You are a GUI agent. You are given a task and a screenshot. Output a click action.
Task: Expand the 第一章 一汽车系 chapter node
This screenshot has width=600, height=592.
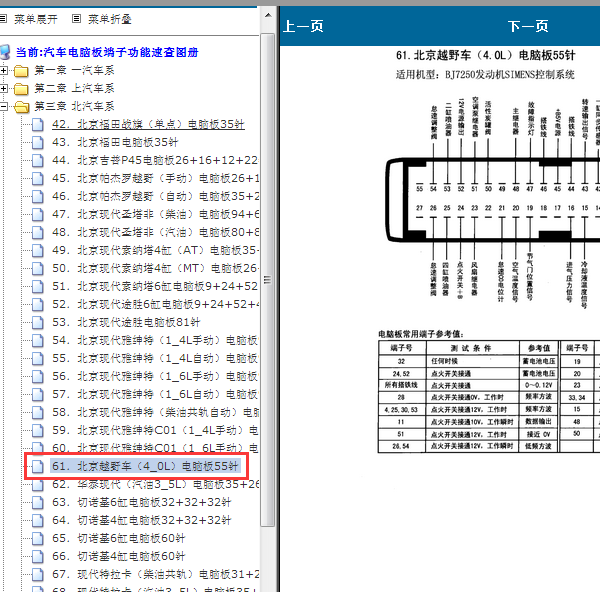tap(3, 70)
